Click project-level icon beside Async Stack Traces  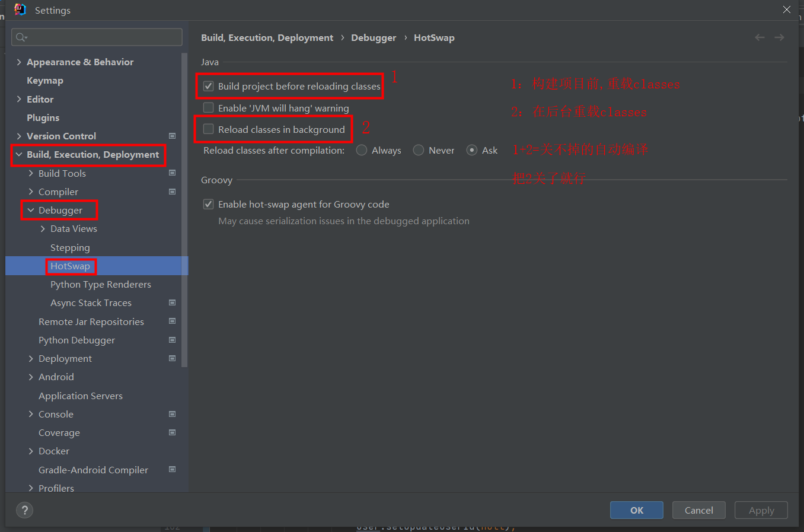click(x=172, y=302)
